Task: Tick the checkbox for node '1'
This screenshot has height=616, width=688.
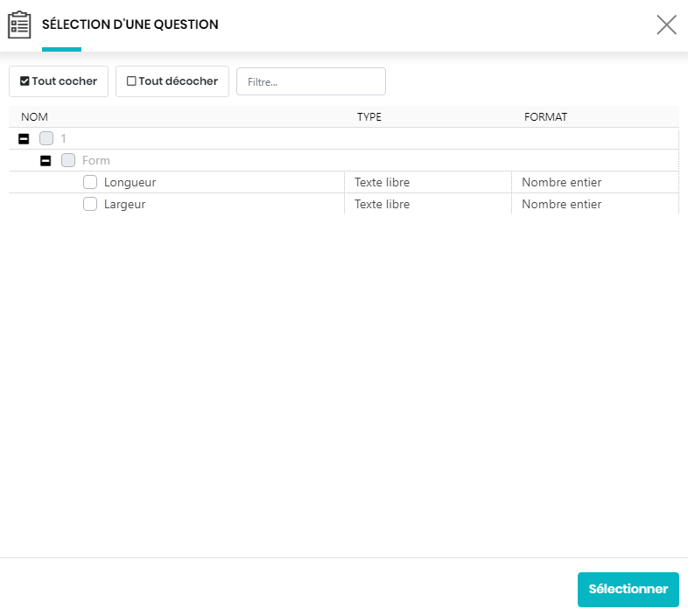Action: (x=46, y=139)
